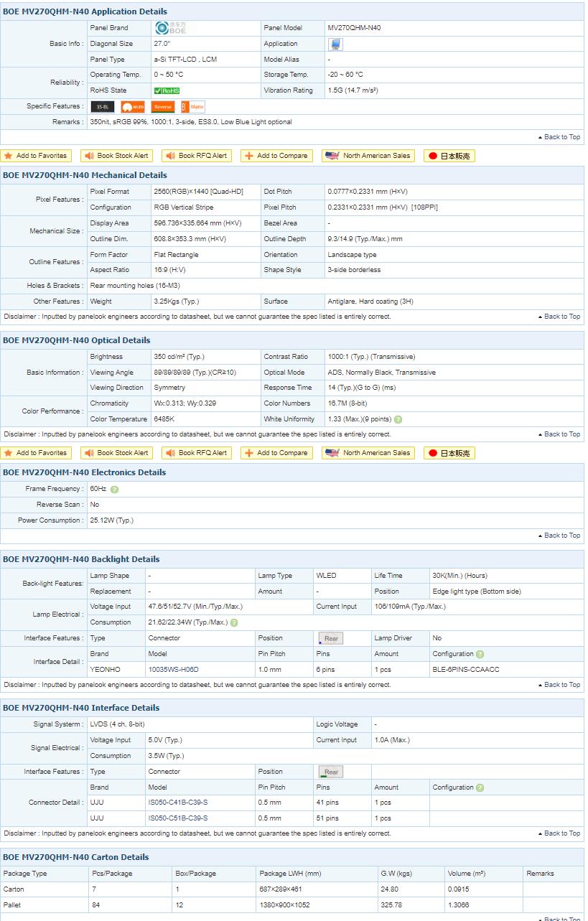
Task: Click the Interface Details section heading
Action: pyautogui.click(x=81, y=708)
